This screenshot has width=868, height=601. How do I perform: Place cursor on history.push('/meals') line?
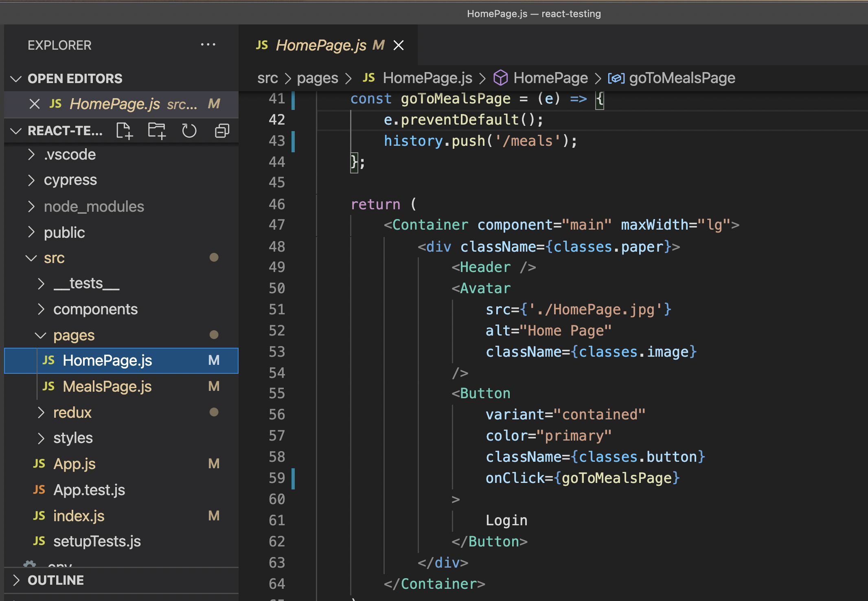click(x=480, y=141)
